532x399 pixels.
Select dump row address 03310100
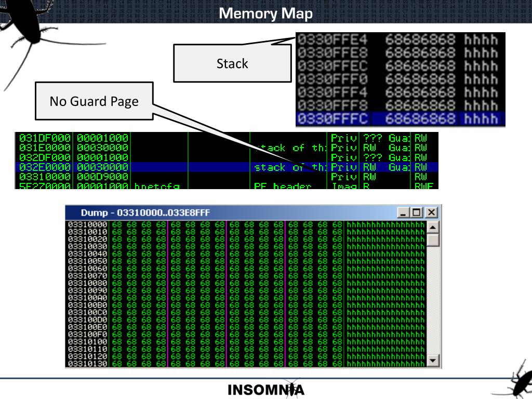point(87,342)
